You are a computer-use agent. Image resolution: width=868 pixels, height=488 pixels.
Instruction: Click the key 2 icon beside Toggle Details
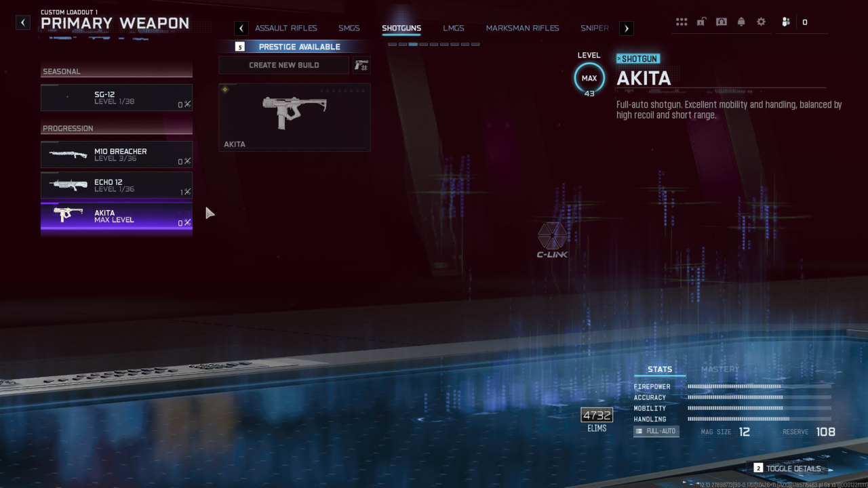[x=758, y=468]
